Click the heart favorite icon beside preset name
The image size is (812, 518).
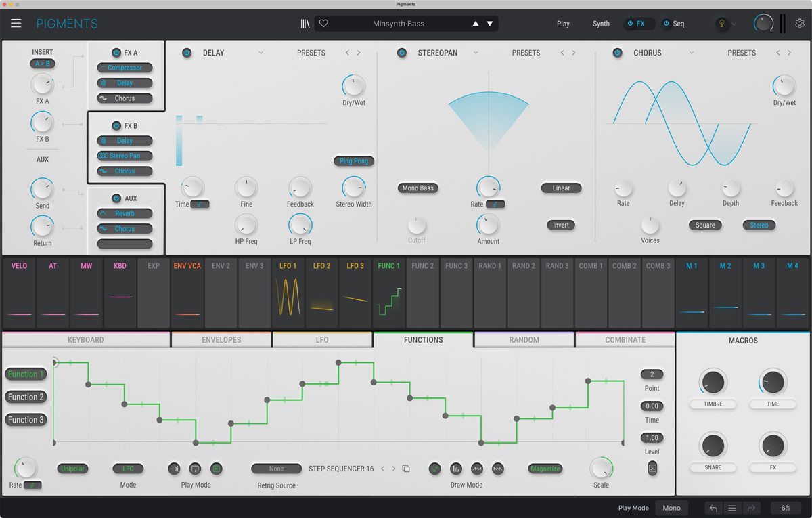pos(323,23)
